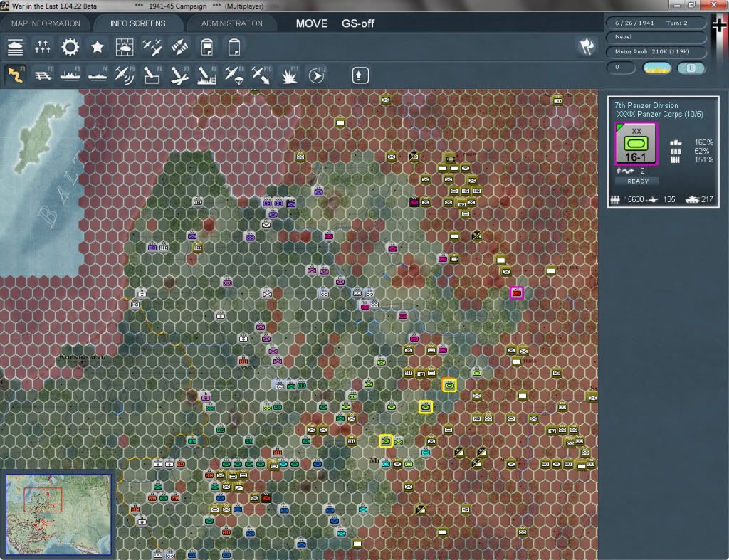
Task: Select the F10 air transfer mode
Action: (262, 75)
